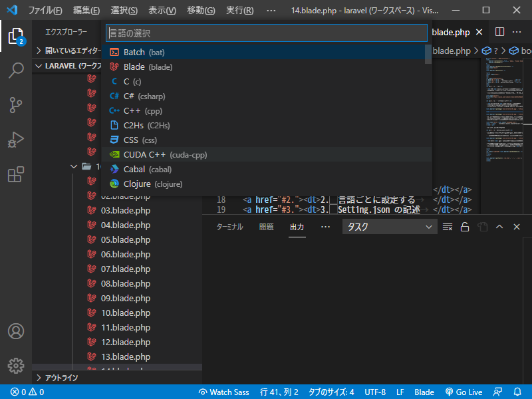Select Blade (blade) language
Viewport: 532px width, 399px height.
tap(263, 67)
